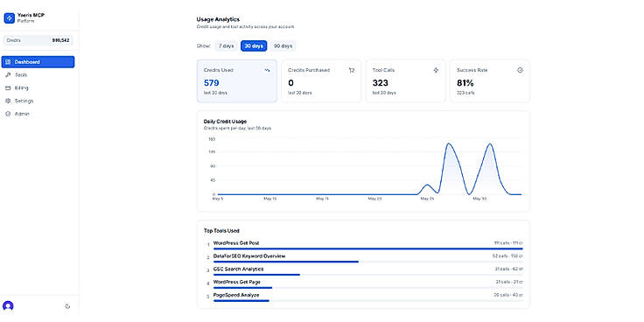Click the May 5 axis label

point(218,199)
